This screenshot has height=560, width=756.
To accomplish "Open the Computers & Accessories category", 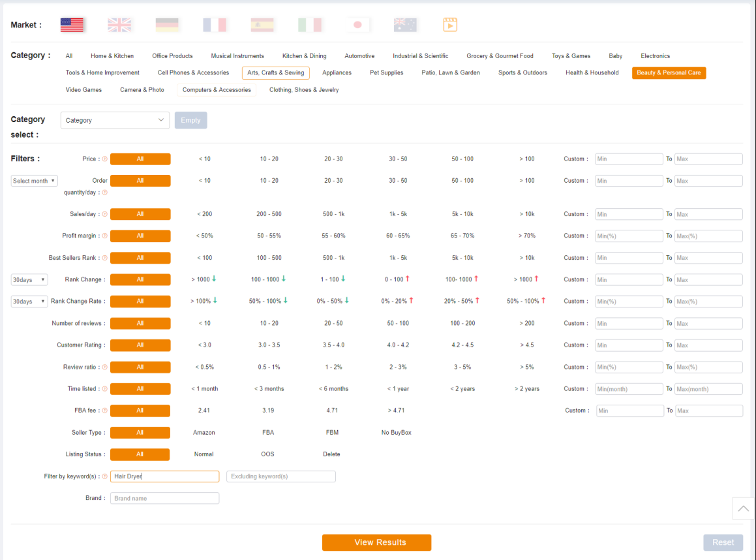I will click(217, 89).
